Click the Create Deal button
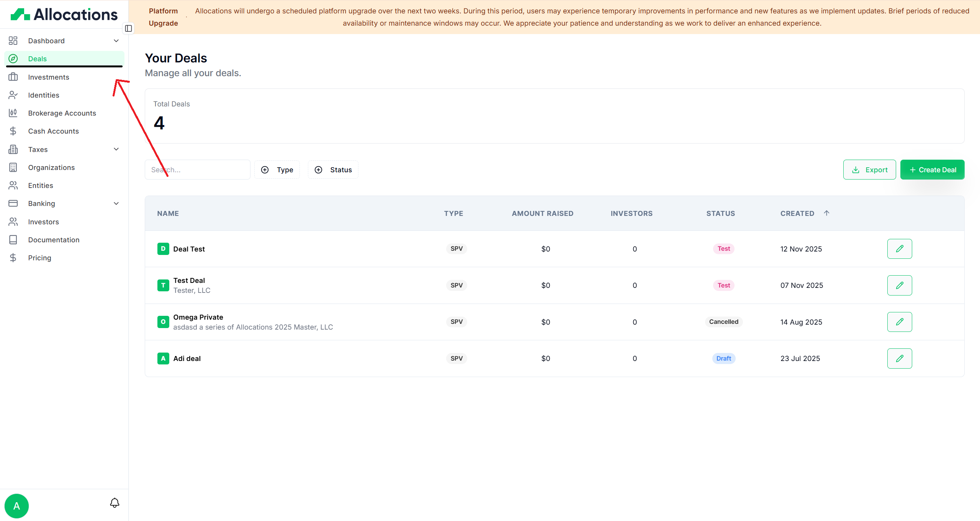Image resolution: width=980 pixels, height=521 pixels. pos(932,170)
